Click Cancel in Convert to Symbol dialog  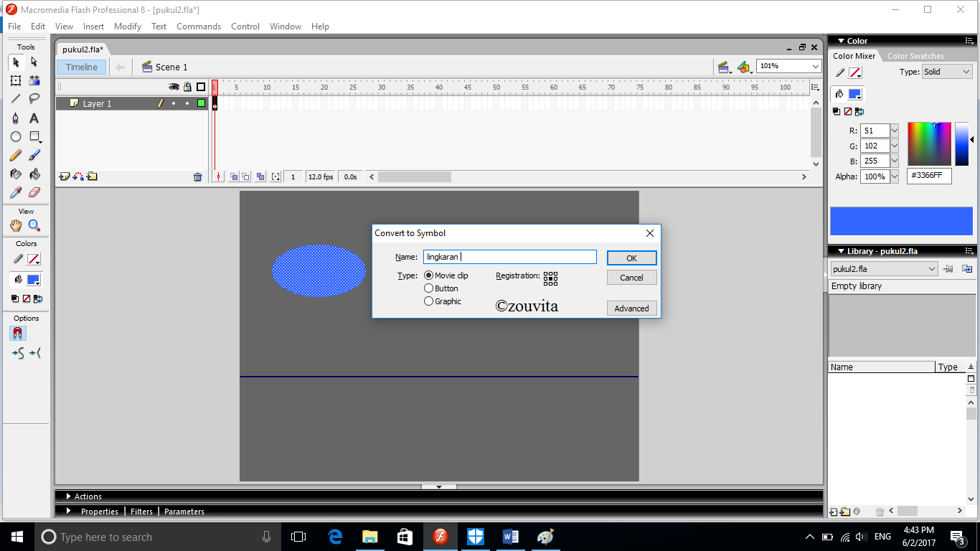(631, 278)
